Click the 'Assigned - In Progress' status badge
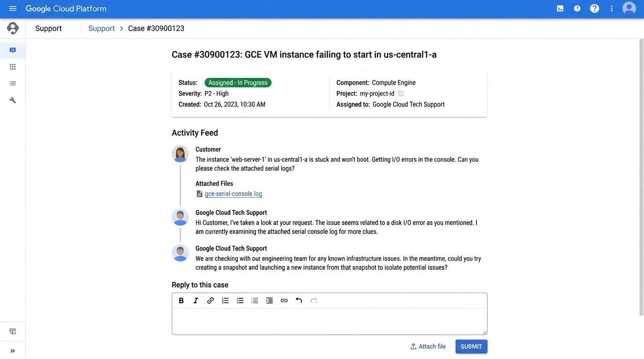This screenshot has height=359, width=644. [238, 83]
